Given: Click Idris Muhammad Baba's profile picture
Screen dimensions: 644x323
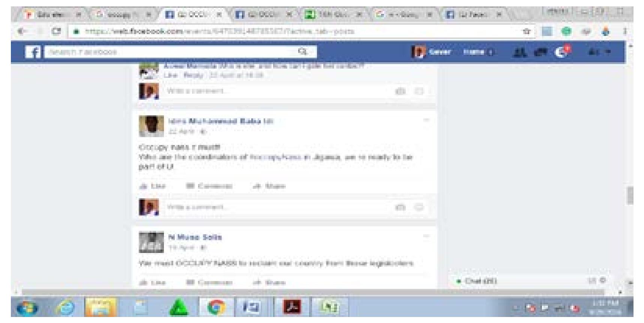Looking at the screenshot, I should click(151, 126).
